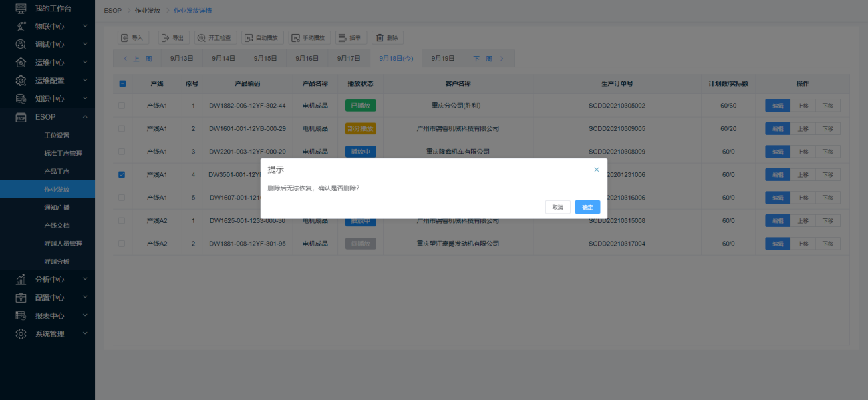868x400 pixels.
Task: Open 开工检查 from the toolbar
Action: (215, 38)
